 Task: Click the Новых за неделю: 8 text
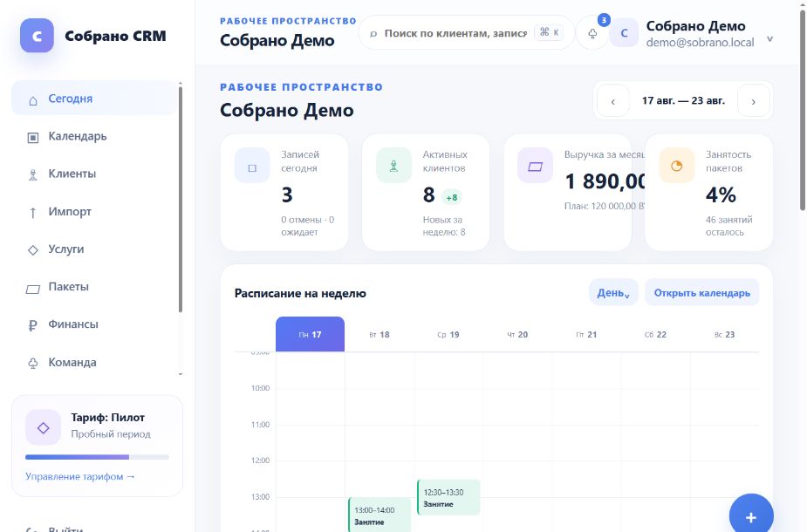pos(444,226)
